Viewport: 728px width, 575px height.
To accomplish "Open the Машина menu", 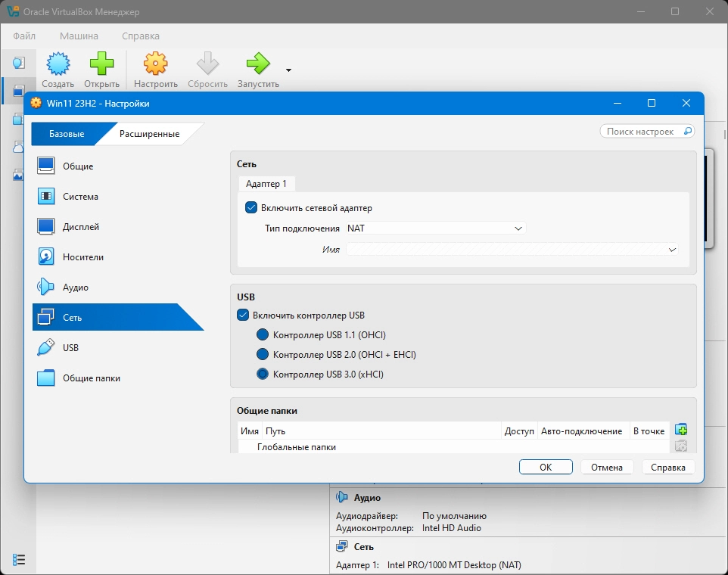I will pos(79,36).
